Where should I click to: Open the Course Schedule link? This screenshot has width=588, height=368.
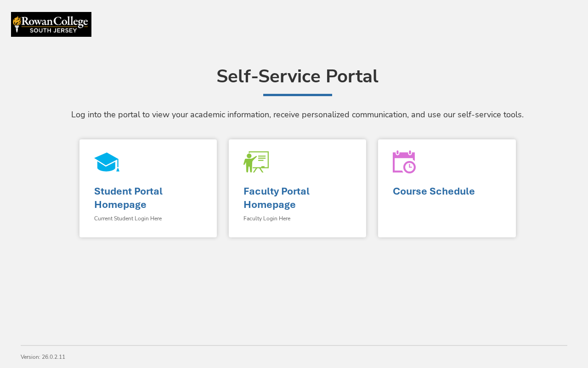click(434, 191)
